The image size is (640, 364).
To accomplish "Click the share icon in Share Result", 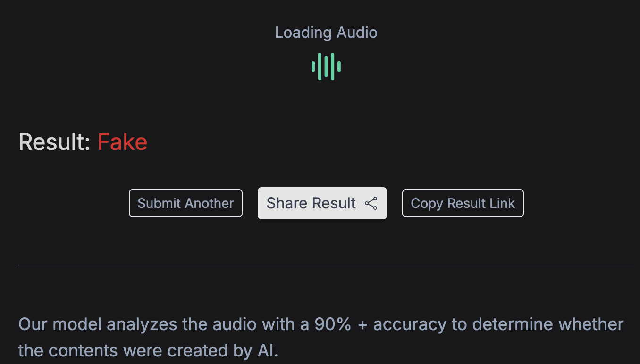I will 371,203.
